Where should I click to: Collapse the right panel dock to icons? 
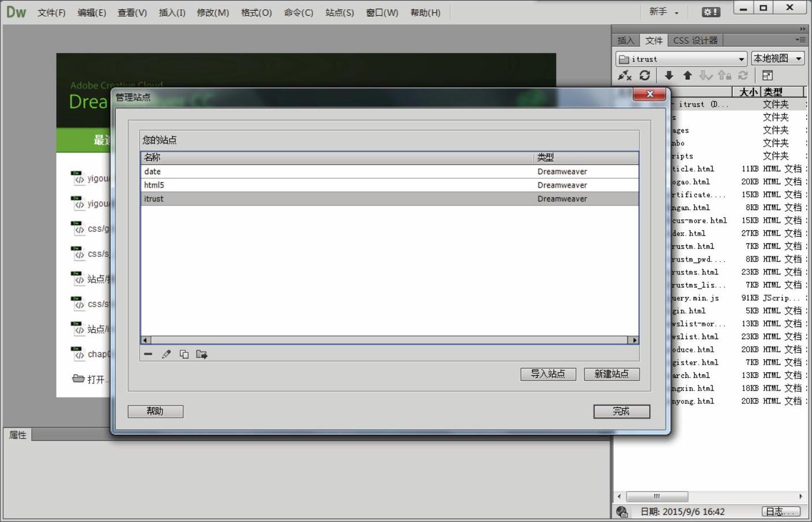point(803,29)
